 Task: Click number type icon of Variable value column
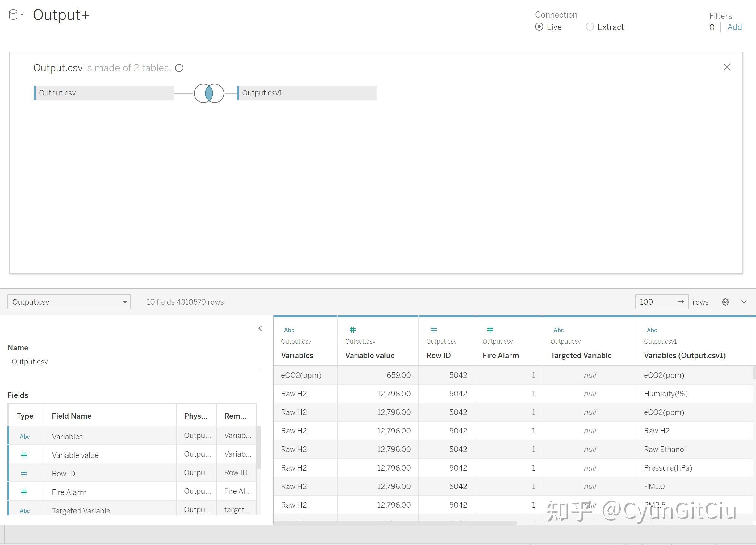(352, 330)
